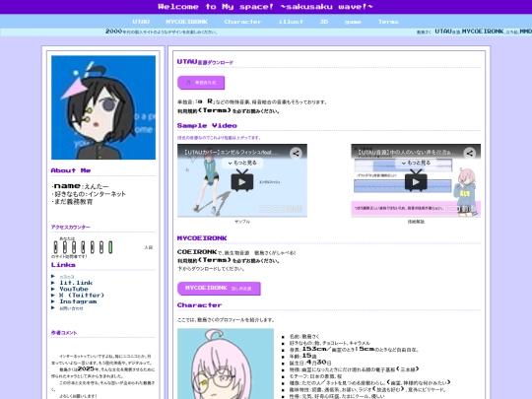The height and width of the screenshot is (399, 532).
Task: Open the お問い合わせ contact link
Action: click(x=71, y=308)
